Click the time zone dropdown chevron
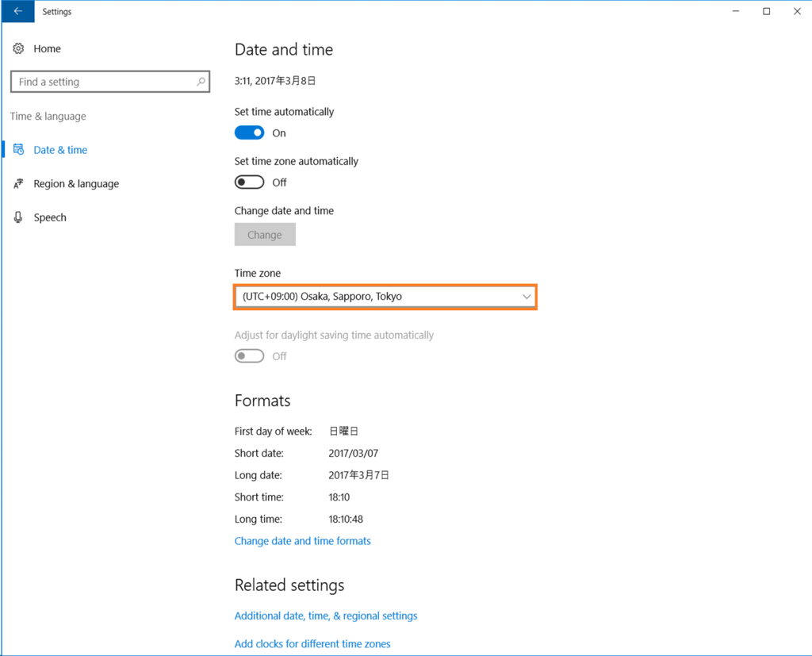 tap(527, 297)
